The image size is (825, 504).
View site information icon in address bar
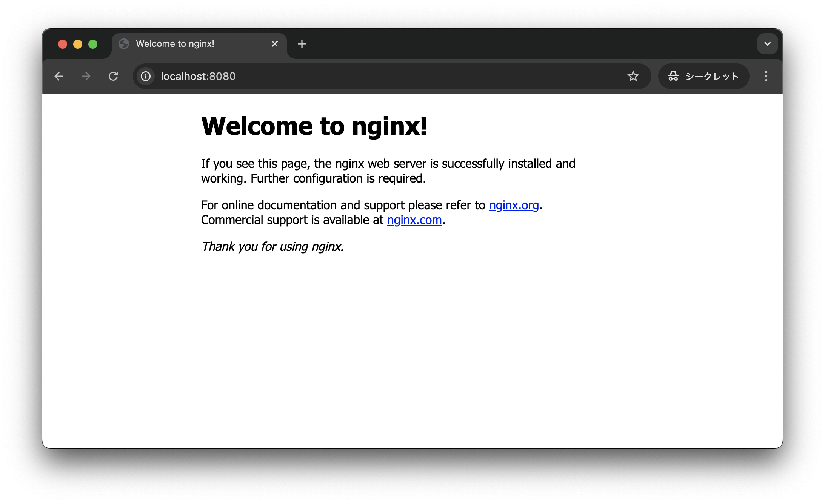click(x=146, y=76)
